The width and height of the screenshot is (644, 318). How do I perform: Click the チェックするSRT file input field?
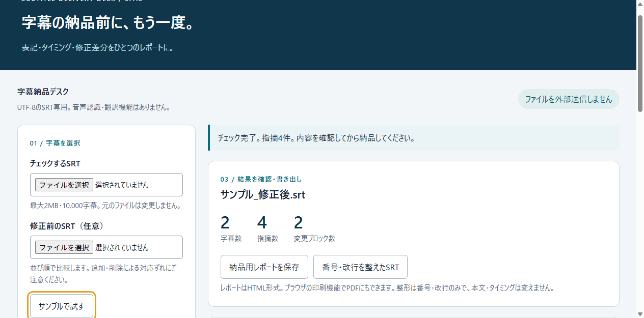(x=106, y=185)
